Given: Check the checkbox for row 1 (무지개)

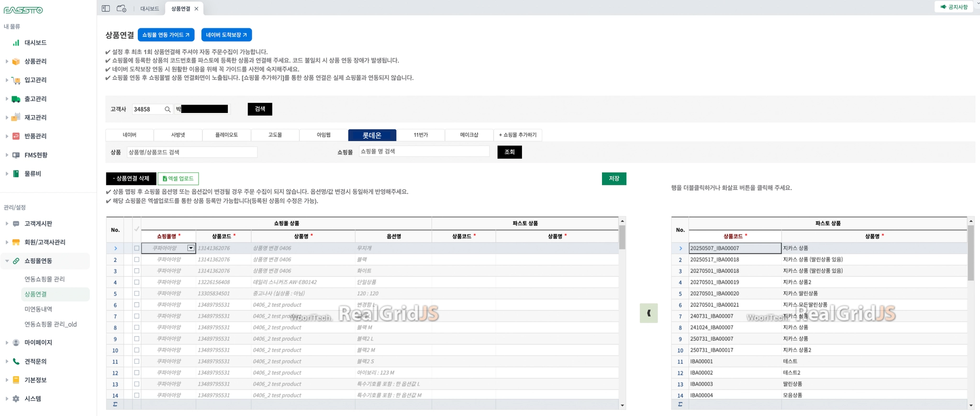Looking at the screenshot, I should (x=137, y=248).
